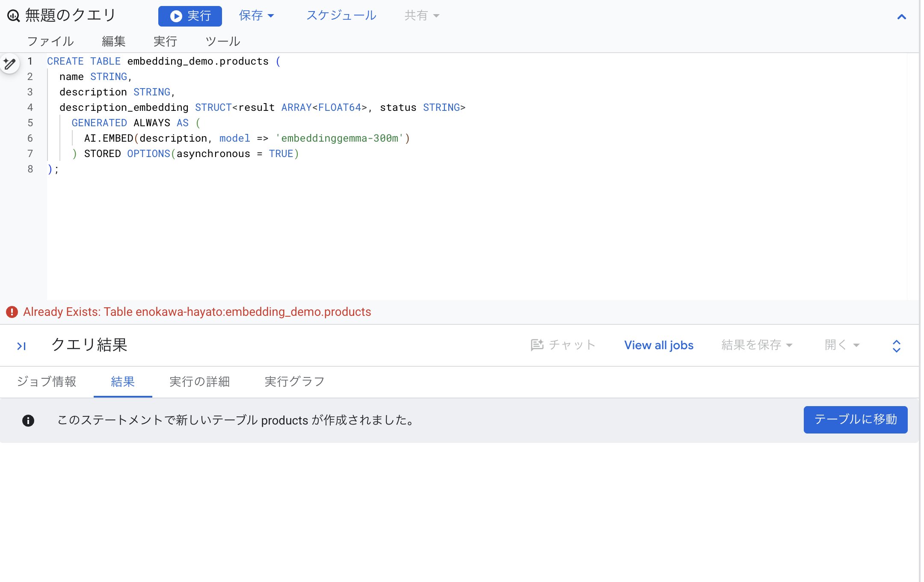
Task: Click the テーブルに移動 button
Action: pyautogui.click(x=856, y=420)
